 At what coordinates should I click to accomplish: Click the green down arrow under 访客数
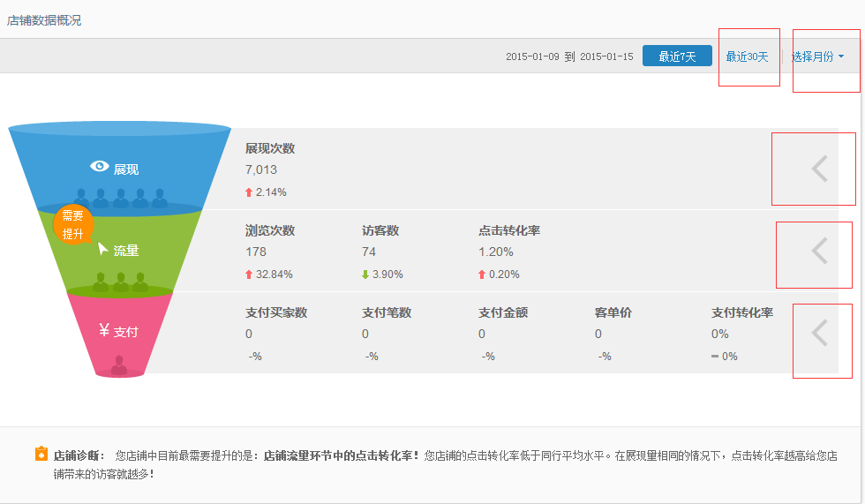(x=365, y=275)
